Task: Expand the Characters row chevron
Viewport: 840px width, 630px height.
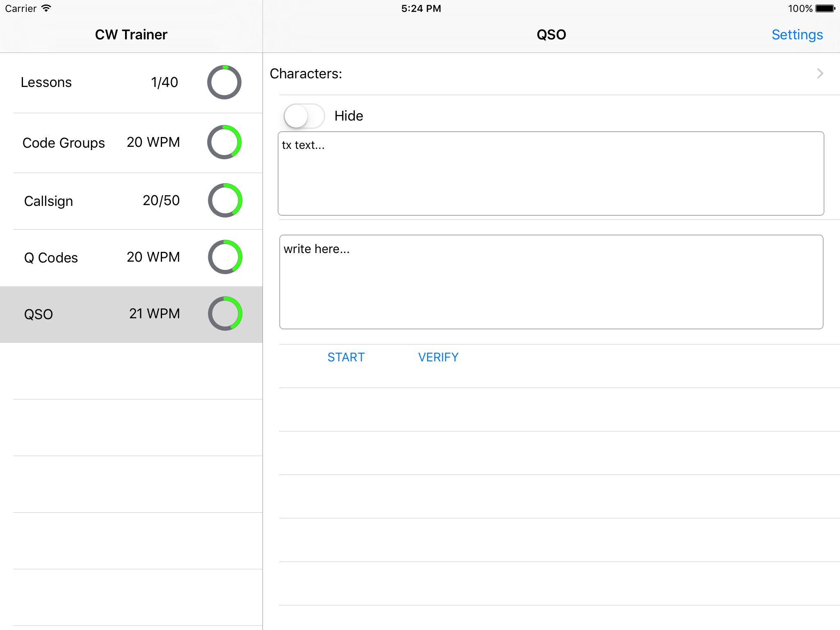Action: 819,74
